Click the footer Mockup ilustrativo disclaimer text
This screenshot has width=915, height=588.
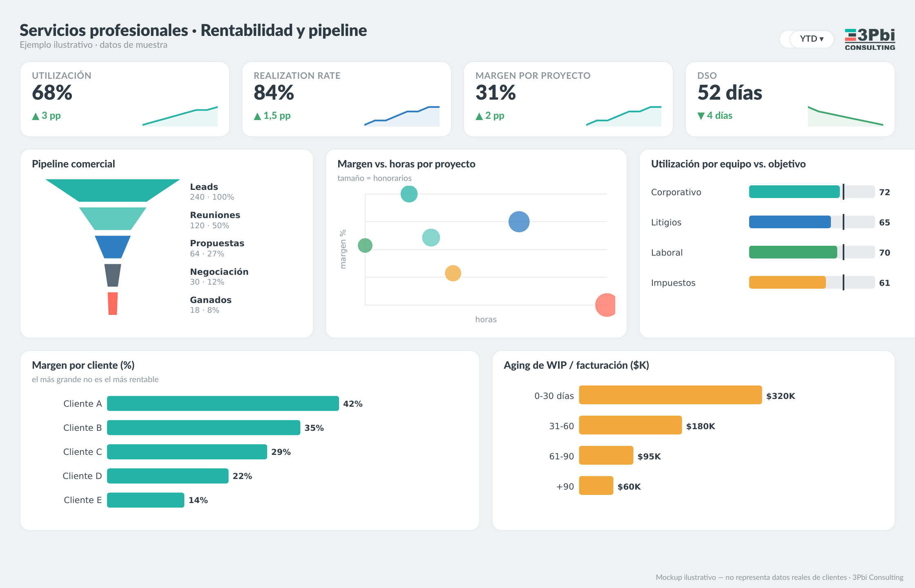(779, 577)
